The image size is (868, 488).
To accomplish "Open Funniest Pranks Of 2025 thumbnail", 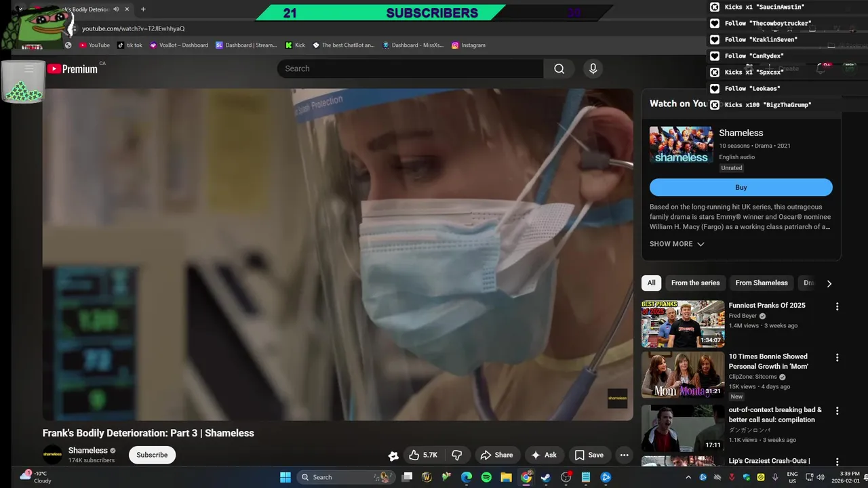I will [x=683, y=323].
